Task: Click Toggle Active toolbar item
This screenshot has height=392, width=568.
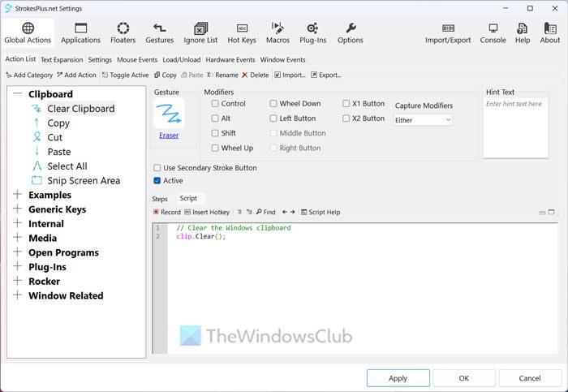Action: coord(125,75)
